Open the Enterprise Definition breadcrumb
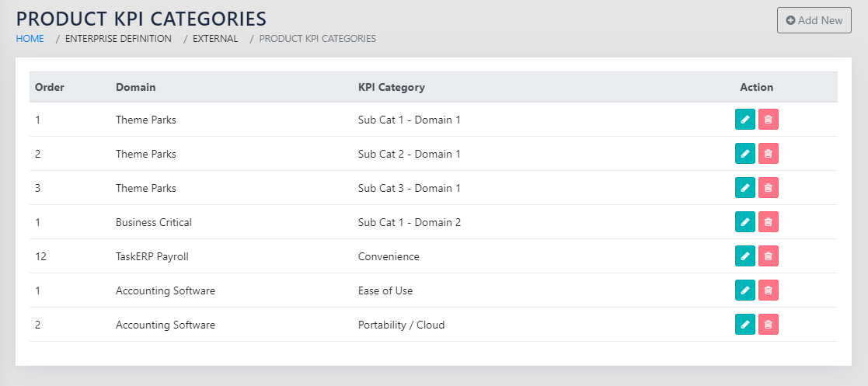 pos(118,38)
